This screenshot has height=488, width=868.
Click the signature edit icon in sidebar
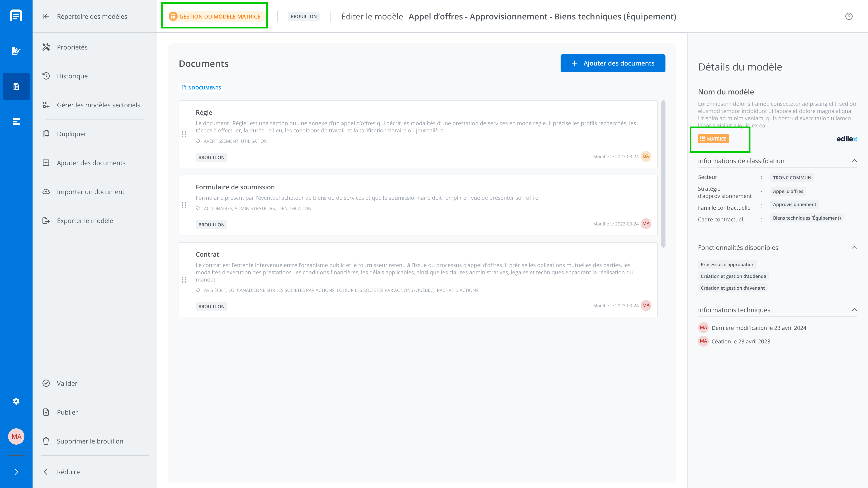click(x=16, y=51)
